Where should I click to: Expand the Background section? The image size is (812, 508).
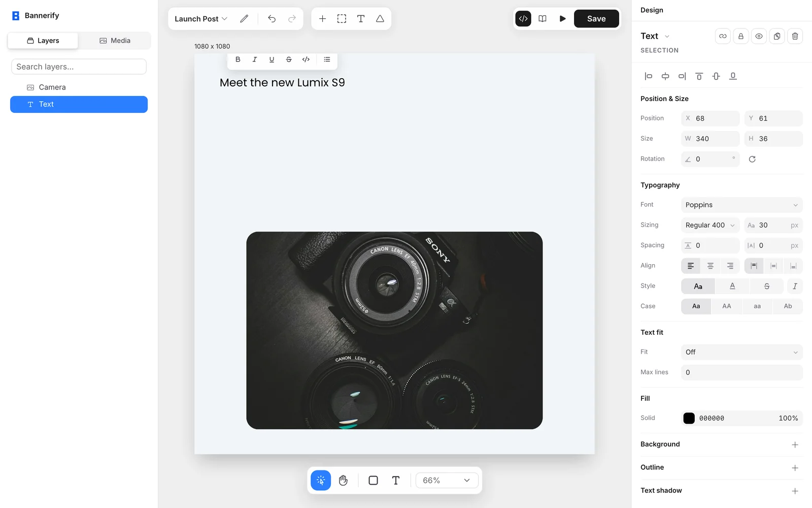[795, 444]
